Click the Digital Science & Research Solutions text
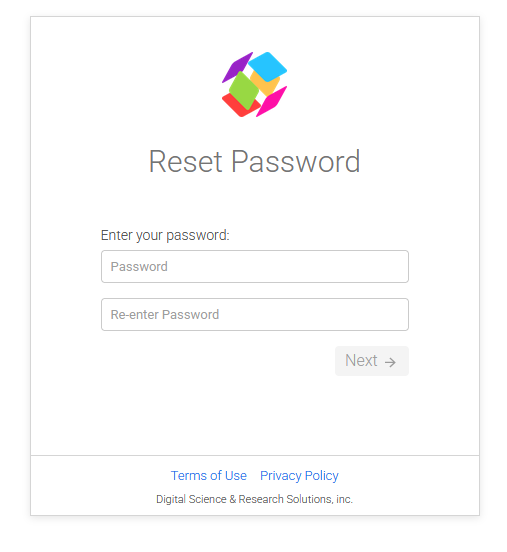Image resolution: width=507 pixels, height=552 pixels. click(255, 499)
